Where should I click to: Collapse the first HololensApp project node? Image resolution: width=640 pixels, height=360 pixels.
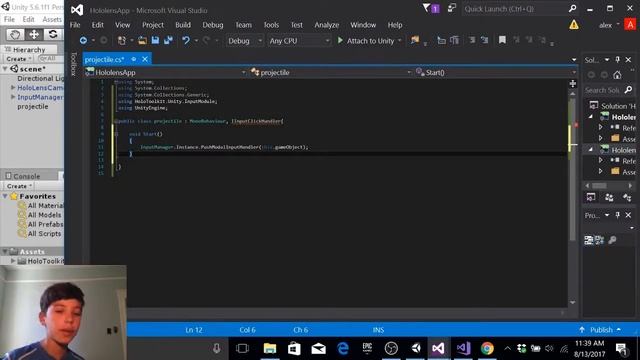point(591,117)
